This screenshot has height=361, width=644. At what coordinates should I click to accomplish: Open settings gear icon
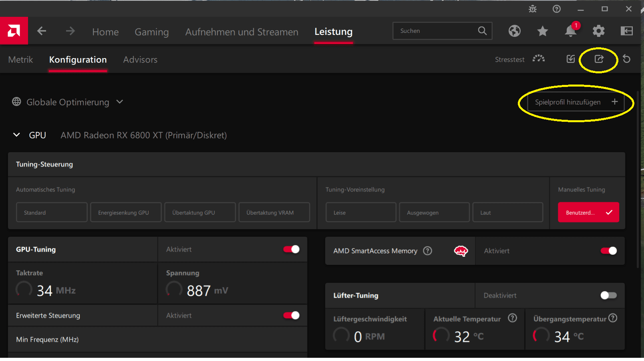click(x=599, y=31)
